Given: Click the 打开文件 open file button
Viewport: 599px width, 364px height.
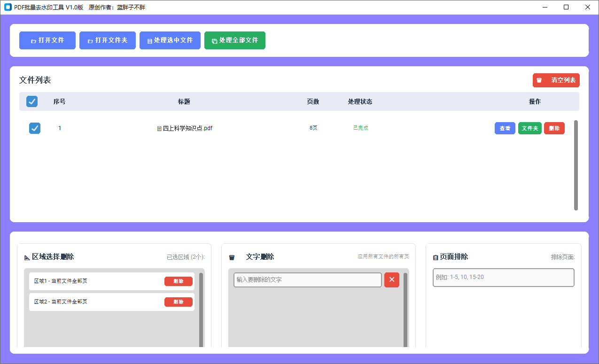Looking at the screenshot, I should point(47,40).
